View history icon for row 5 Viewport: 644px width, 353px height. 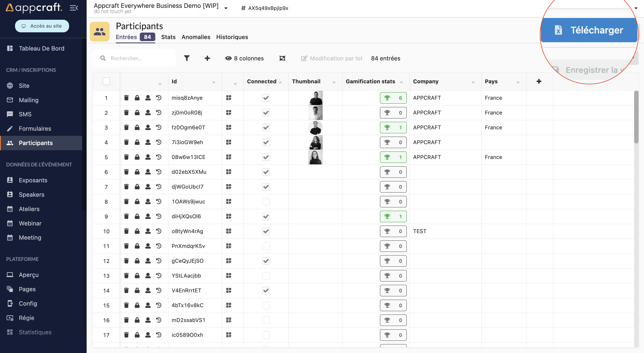coord(159,157)
